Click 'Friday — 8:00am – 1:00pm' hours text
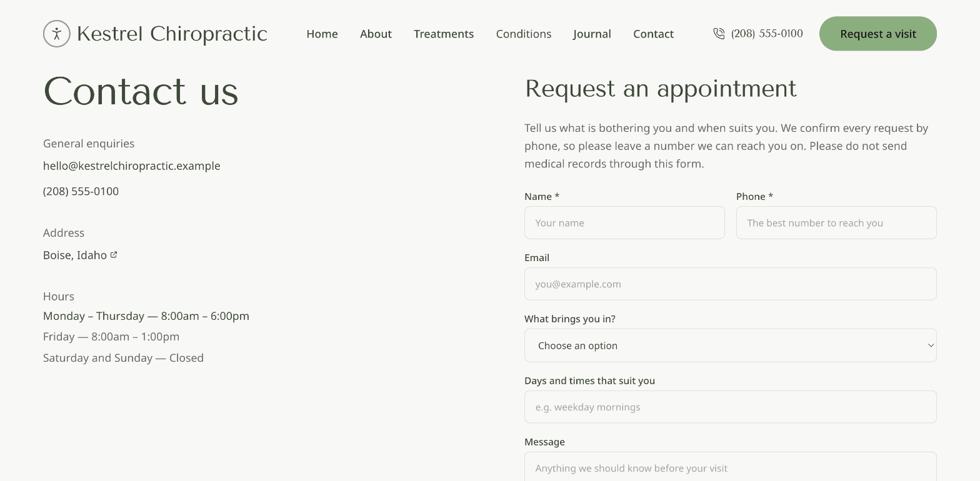980x481 pixels. pos(111,337)
